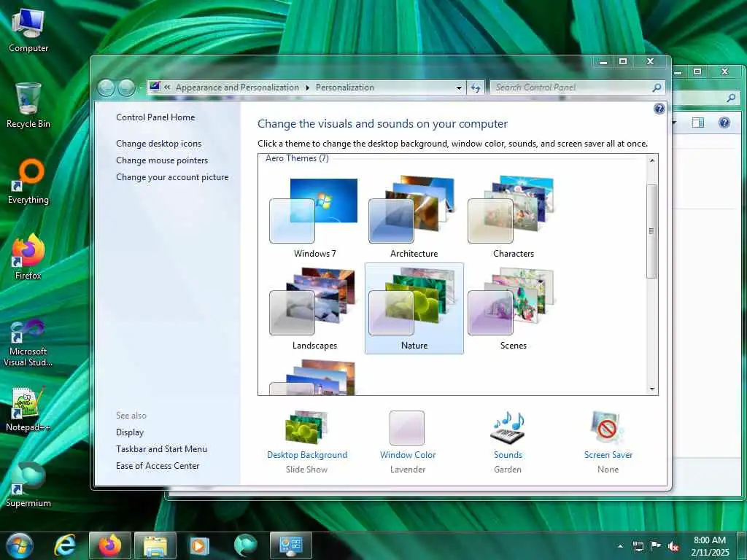Select the Characters theme
The height and width of the screenshot is (560, 747).
click(x=513, y=217)
